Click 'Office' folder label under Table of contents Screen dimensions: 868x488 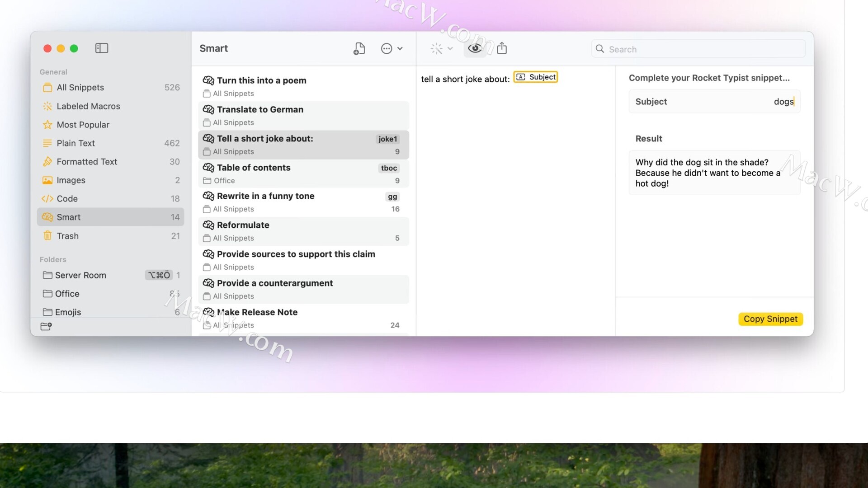[x=224, y=181]
